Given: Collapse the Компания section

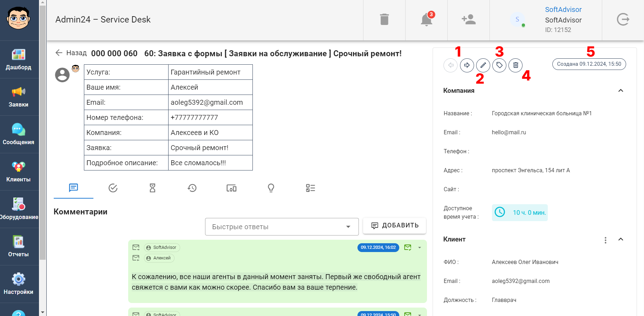Looking at the screenshot, I should (620, 91).
